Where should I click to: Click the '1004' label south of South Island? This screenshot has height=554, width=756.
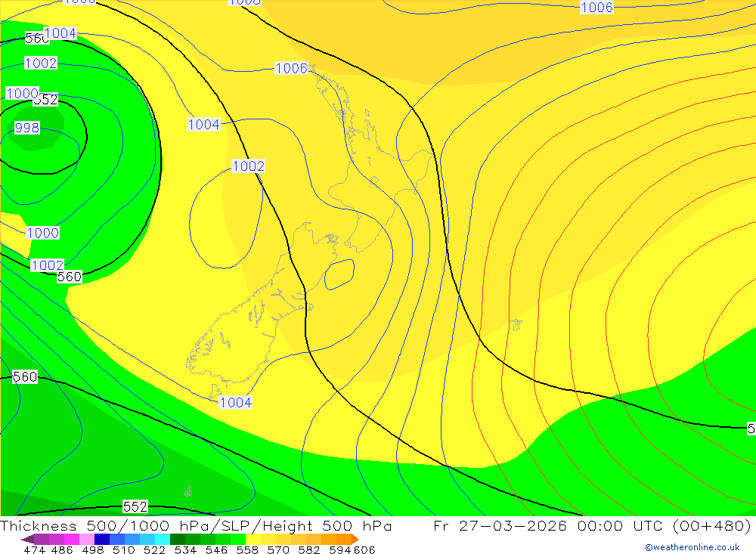[235, 403]
